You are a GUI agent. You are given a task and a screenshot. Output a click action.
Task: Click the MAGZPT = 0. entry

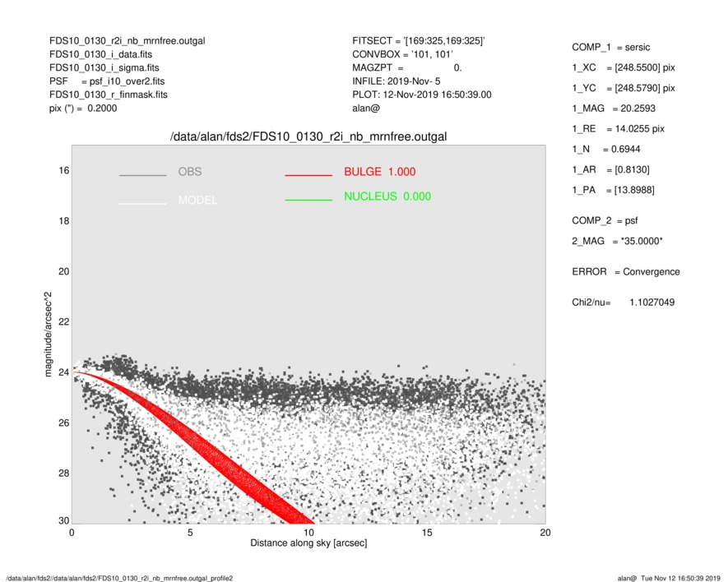pos(407,67)
